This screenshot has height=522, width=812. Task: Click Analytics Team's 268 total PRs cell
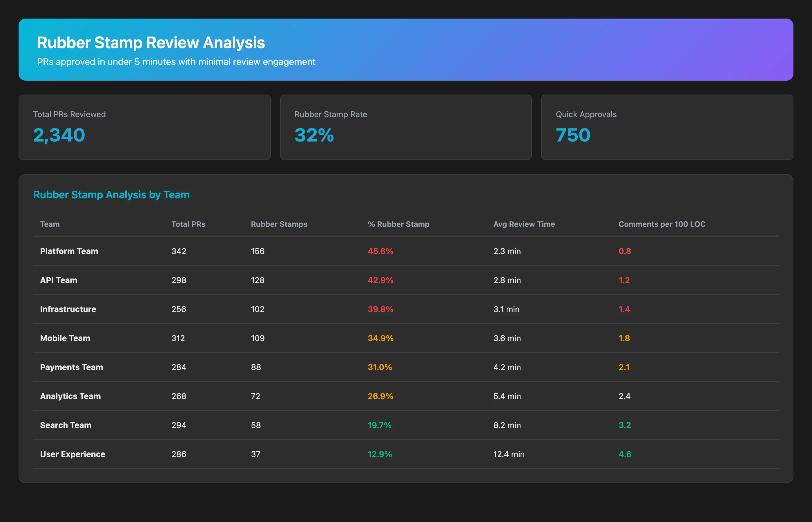[179, 396]
